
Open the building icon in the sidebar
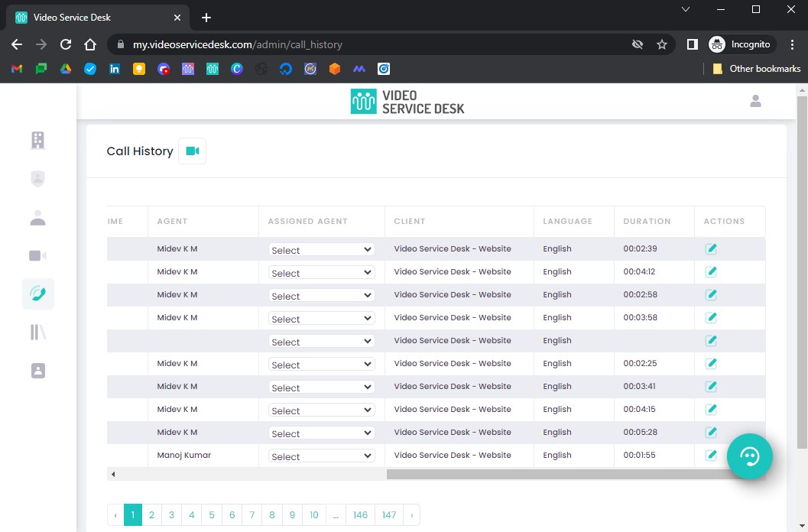[x=37, y=140]
